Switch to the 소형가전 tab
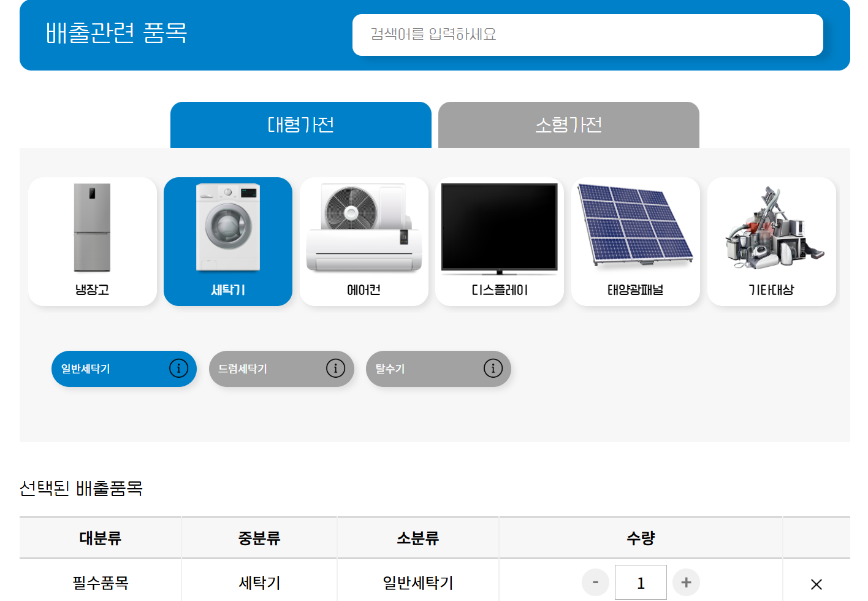Image resolution: width=868 pixels, height=601 pixels. coord(568,124)
